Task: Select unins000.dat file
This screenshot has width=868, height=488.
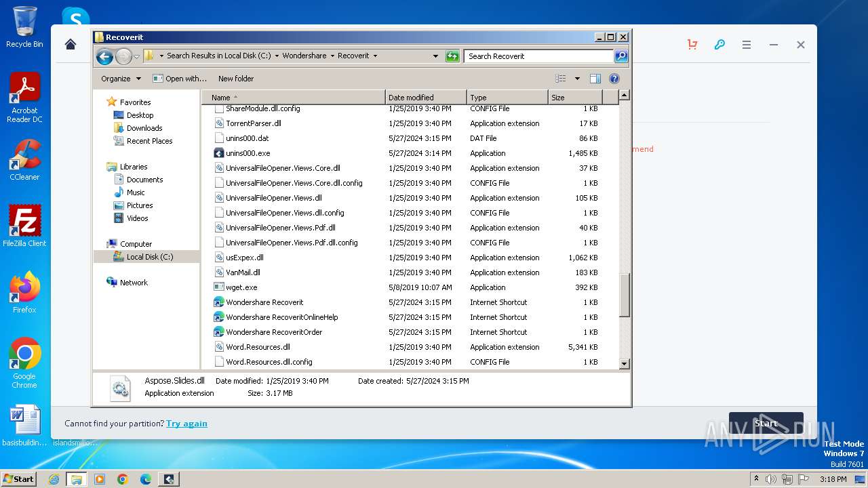Action: coord(247,138)
